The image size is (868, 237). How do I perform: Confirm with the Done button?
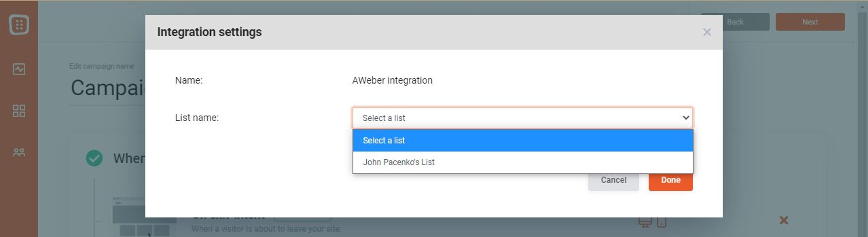[670, 180]
